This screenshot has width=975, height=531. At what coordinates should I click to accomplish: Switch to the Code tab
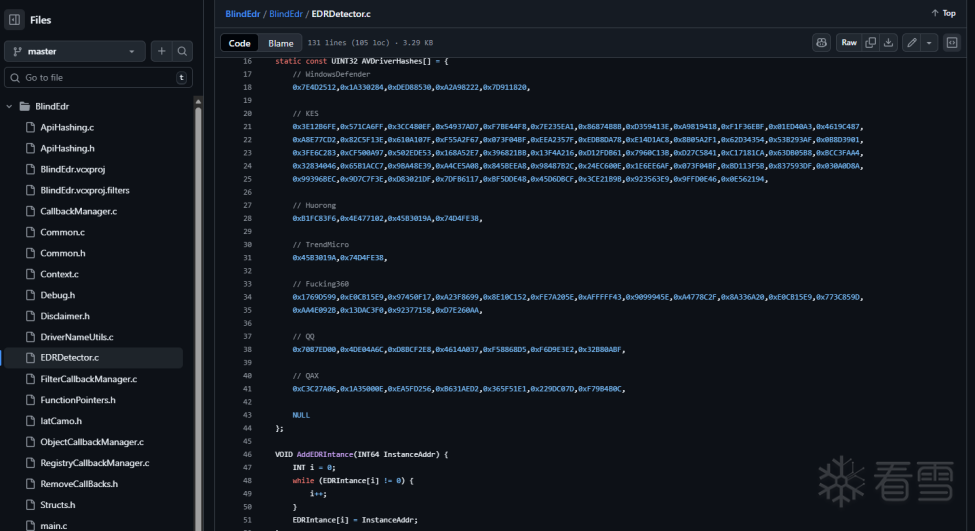(x=239, y=43)
